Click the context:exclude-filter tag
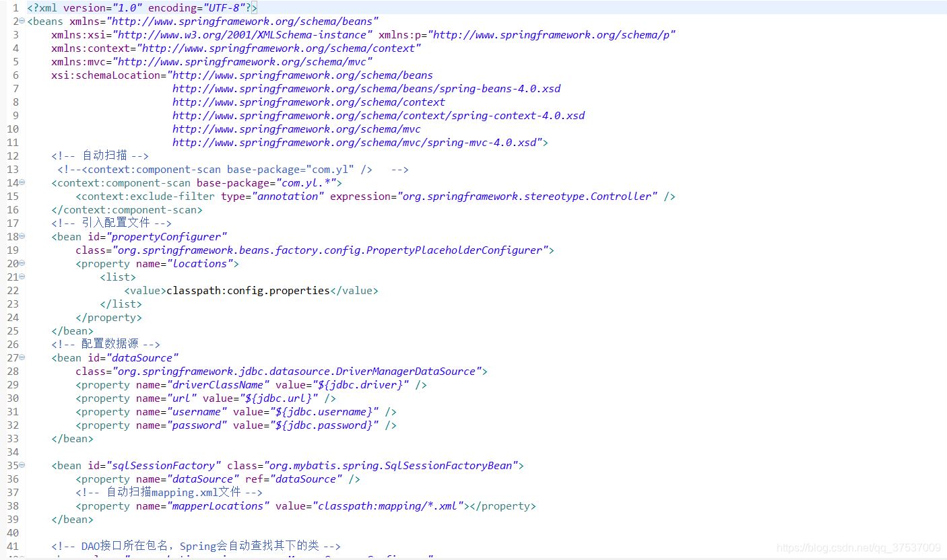947x560 pixels. coord(145,197)
